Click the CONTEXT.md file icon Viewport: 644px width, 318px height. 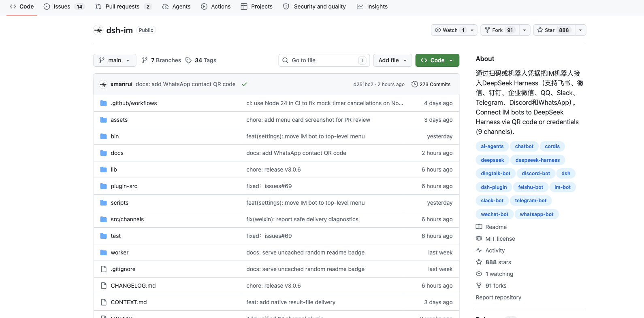[103, 302]
